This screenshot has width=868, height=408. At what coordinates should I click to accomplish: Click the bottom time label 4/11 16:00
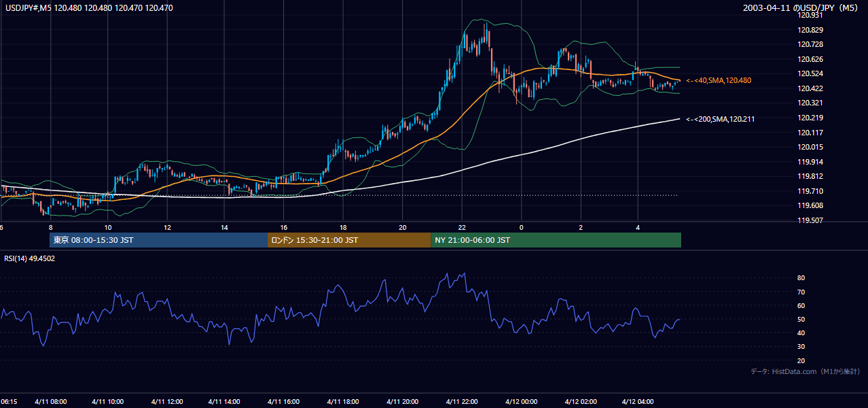tap(284, 402)
